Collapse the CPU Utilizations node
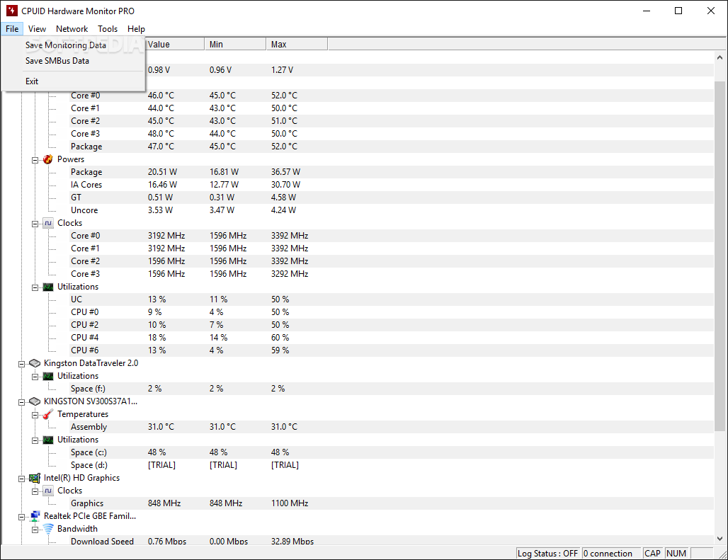The width and height of the screenshot is (728, 560). (x=35, y=287)
